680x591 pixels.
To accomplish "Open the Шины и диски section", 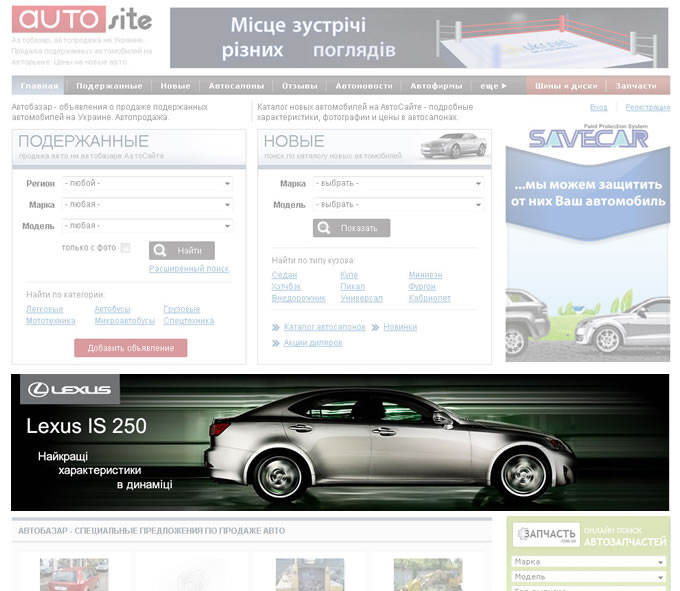I will (x=566, y=86).
